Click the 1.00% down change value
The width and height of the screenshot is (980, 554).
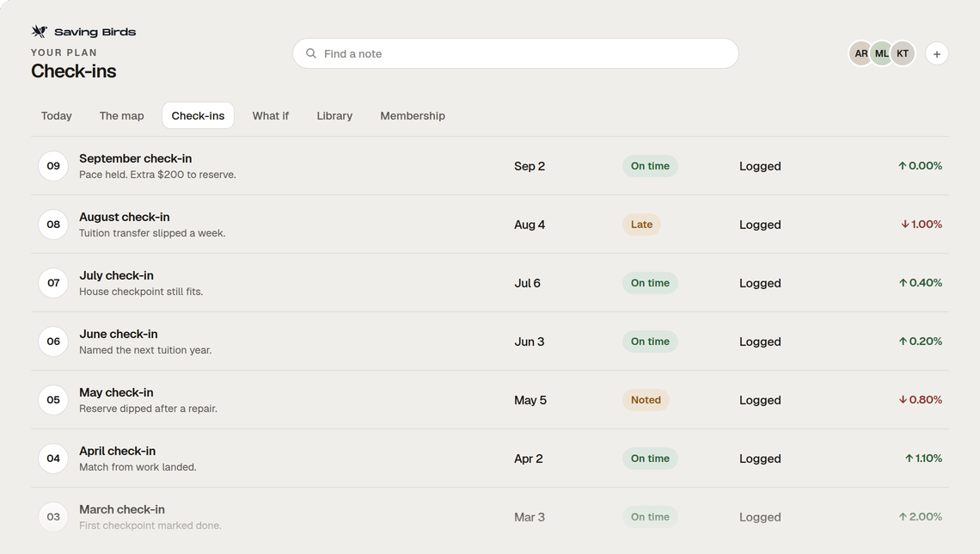pyautogui.click(x=922, y=224)
